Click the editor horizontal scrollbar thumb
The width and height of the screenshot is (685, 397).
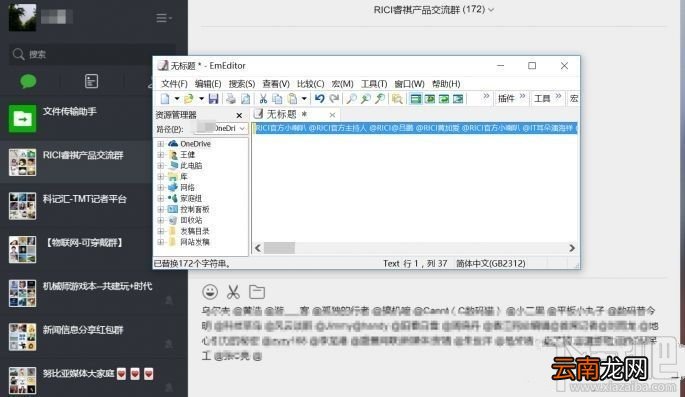280,248
